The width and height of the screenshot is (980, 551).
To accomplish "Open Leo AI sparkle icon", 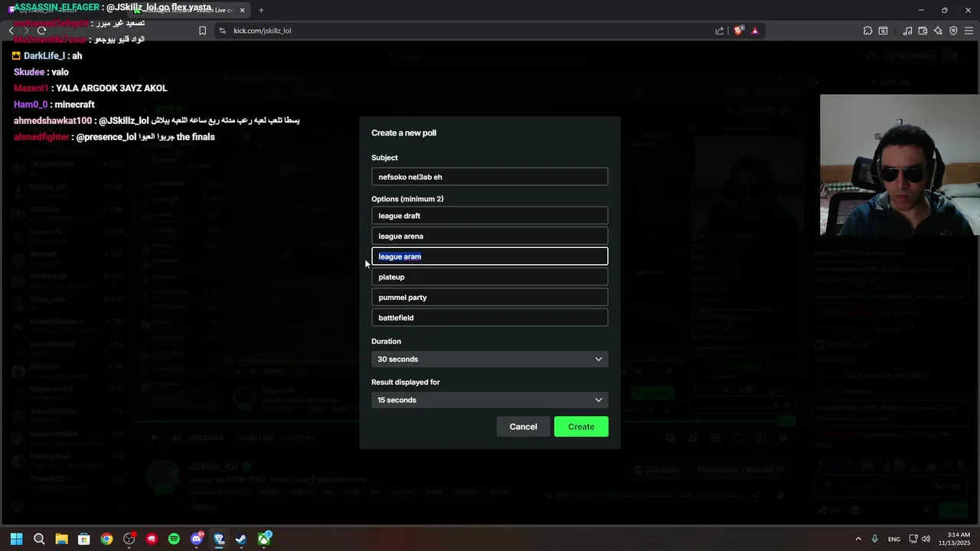I will [938, 31].
